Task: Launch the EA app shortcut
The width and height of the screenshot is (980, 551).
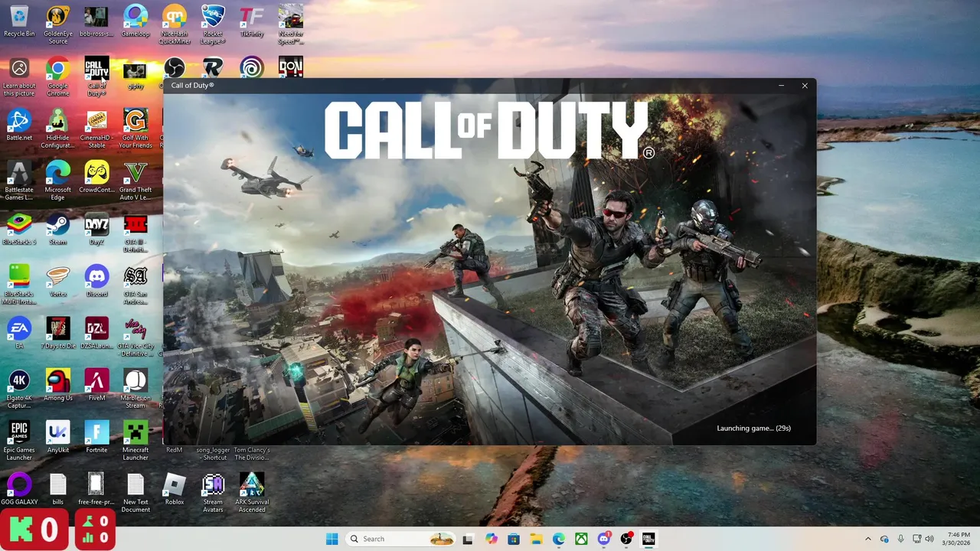Action: point(19,334)
